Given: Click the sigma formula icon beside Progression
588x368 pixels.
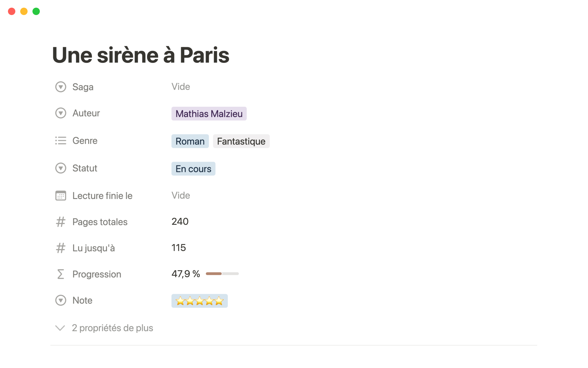Looking at the screenshot, I should pos(61,274).
